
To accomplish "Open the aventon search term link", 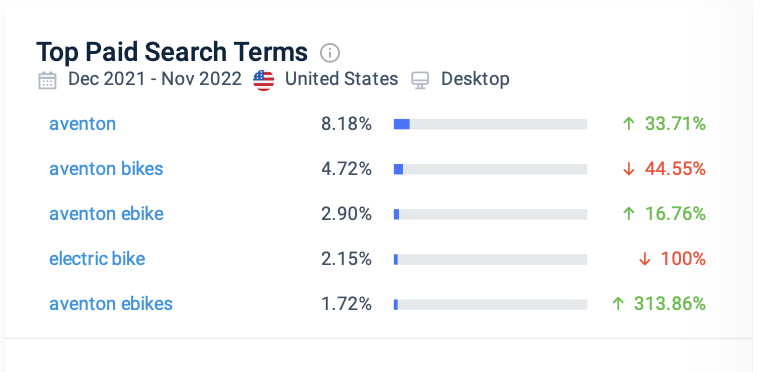I will tap(82, 124).
